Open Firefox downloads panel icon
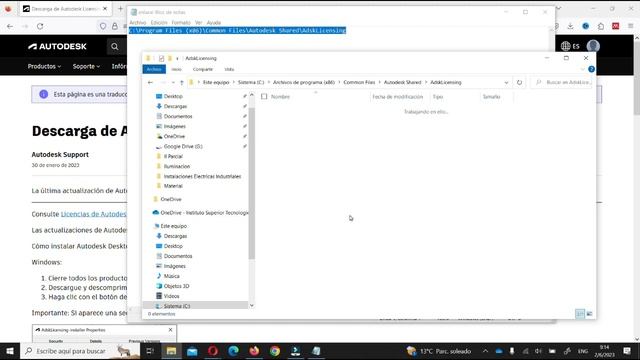The width and height of the screenshot is (640, 360). click(x=570, y=26)
